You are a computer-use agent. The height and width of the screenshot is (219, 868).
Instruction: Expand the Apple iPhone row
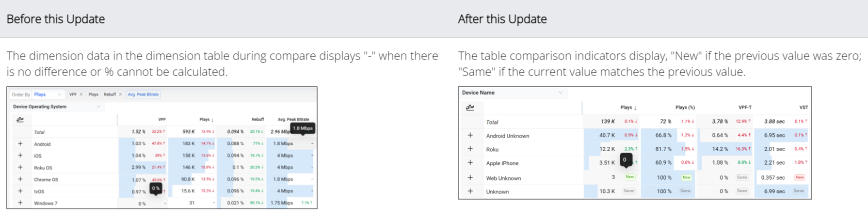point(470,163)
